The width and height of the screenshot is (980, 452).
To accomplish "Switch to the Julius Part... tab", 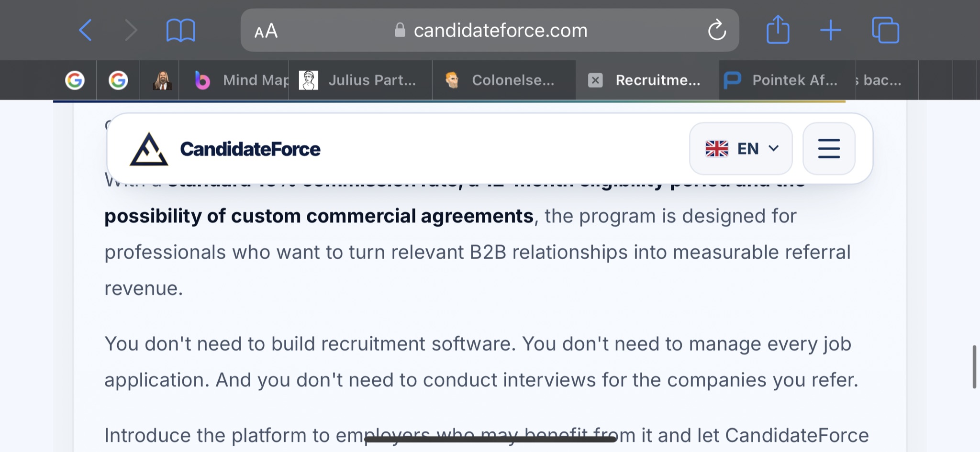I will coord(360,80).
